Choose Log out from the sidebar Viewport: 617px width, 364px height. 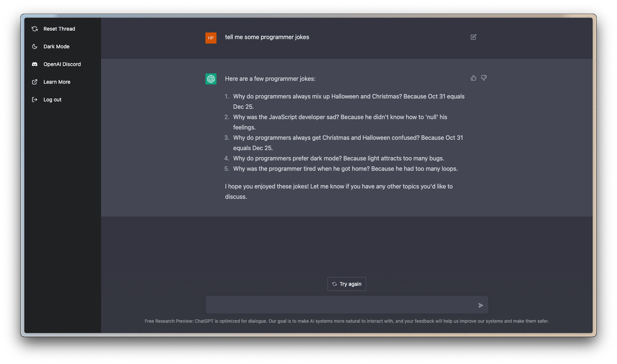pyautogui.click(x=52, y=100)
